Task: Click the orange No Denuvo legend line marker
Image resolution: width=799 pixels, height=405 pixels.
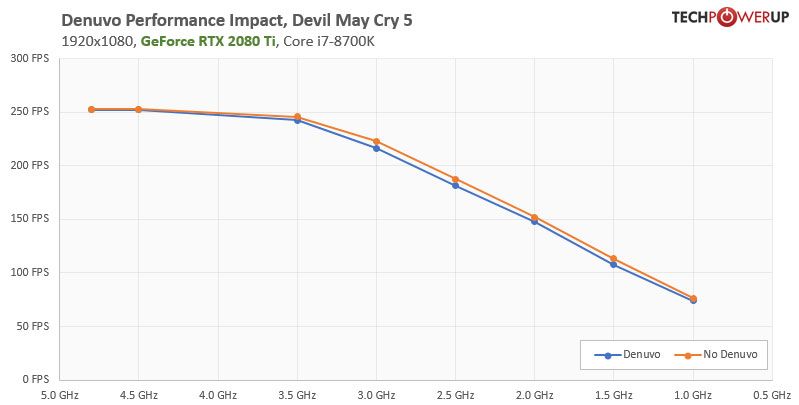Action: 684,354
